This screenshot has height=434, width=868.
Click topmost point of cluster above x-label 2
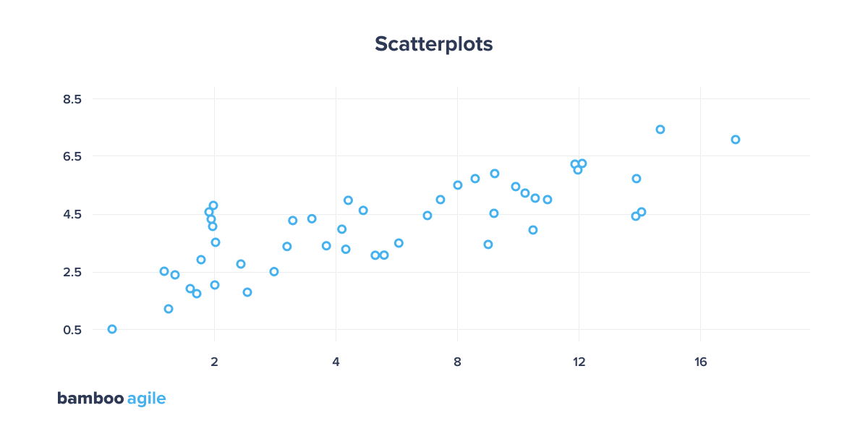tap(213, 205)
